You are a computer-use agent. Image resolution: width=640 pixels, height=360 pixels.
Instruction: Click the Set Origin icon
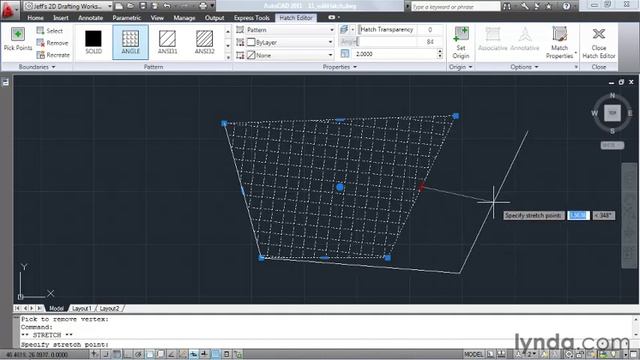(461, 34)
